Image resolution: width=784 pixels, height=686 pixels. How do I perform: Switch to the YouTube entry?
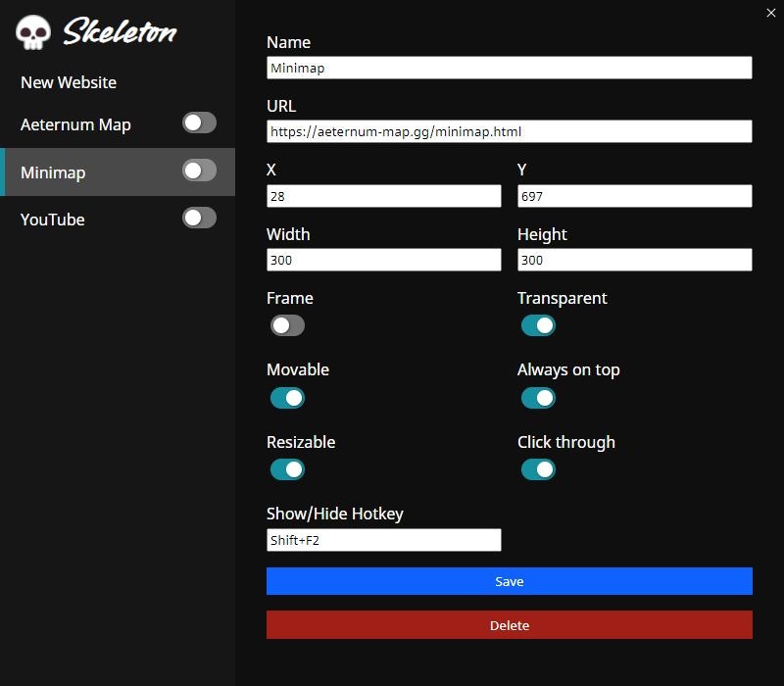pyautogui.click(x=52, y=220)
